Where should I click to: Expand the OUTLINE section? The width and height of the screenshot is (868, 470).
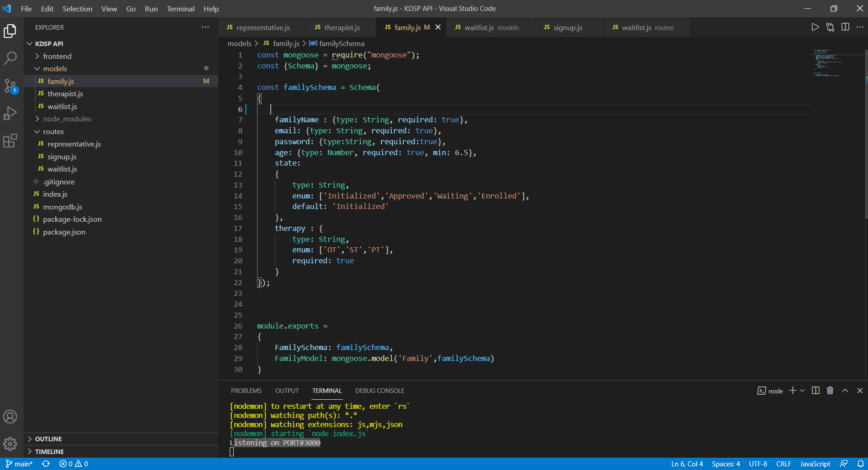(x=48, y=439)
